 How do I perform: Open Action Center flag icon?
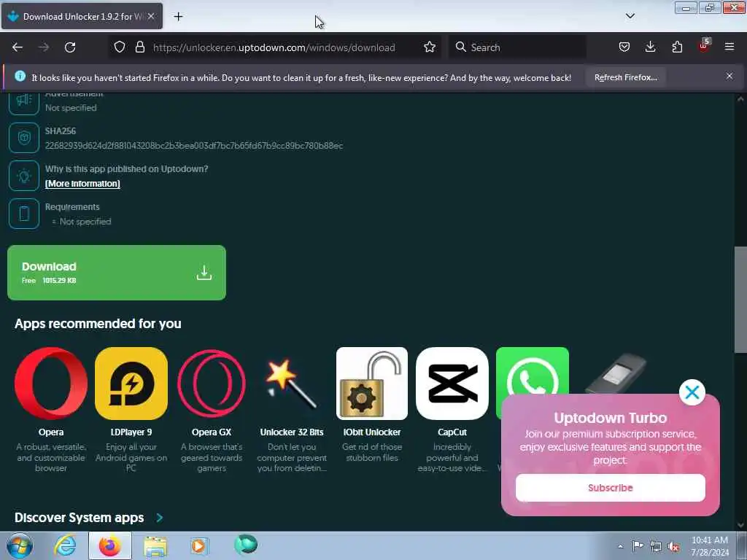(638, 545)
